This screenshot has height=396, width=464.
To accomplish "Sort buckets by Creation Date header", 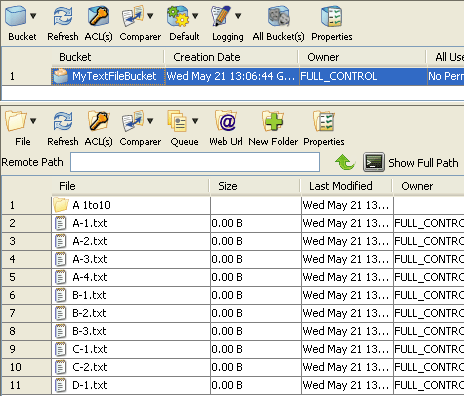I will (x=231, y=57).
